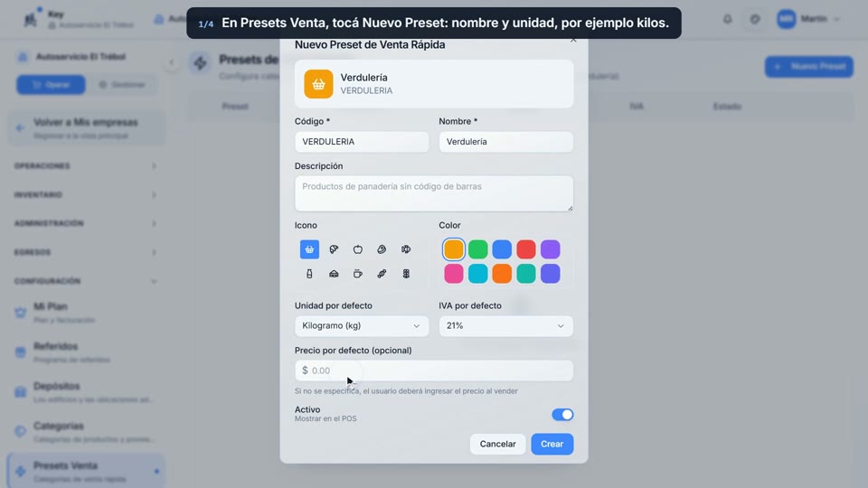Click the Nuevo Preset button in background
The width and height of the screenshot is (868, 488).
pos(809,66)
